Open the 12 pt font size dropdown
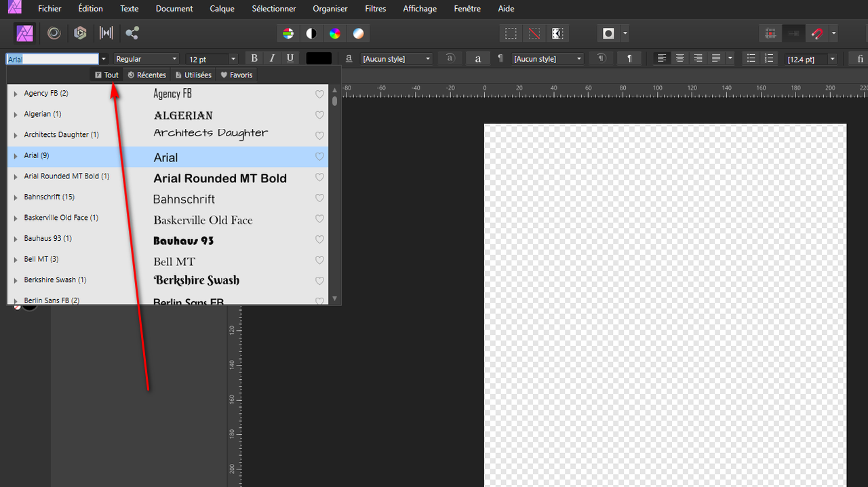 click(x=212, y=59)
